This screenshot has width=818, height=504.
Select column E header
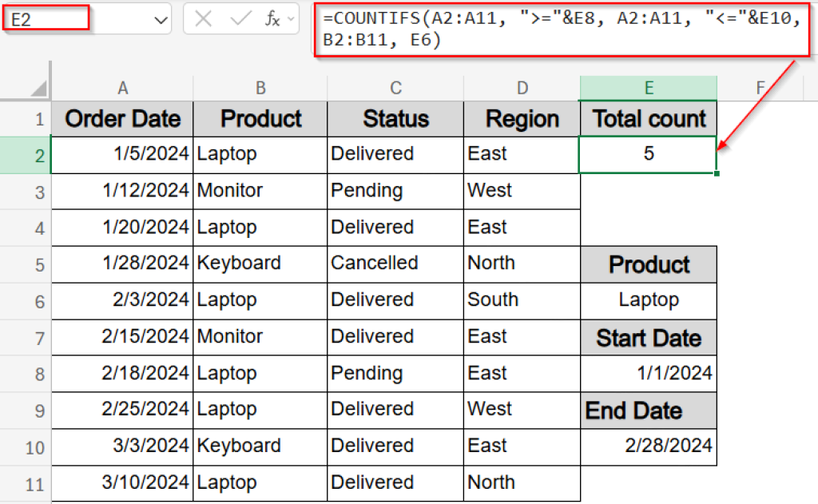tap(649, 87)
